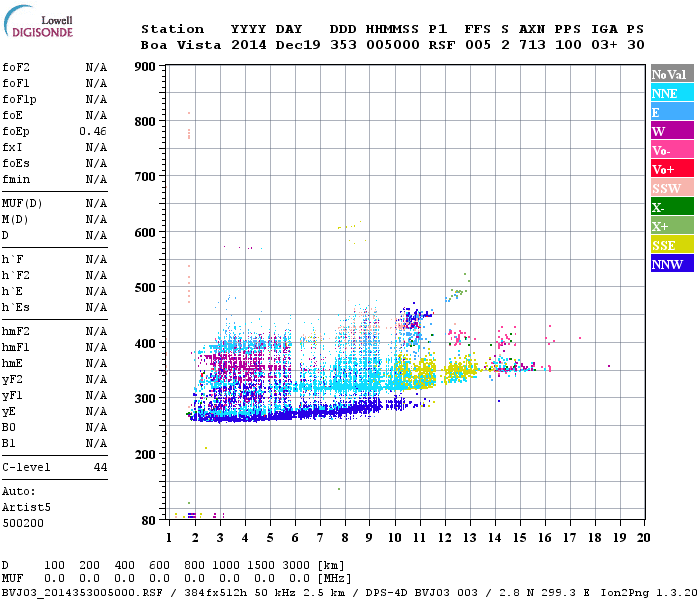Image resolution: width=700 pixels, height=600 pixels.
Task: Click the 3000 km distance column header
Action: pyautogui.click(x=296, y=566)
